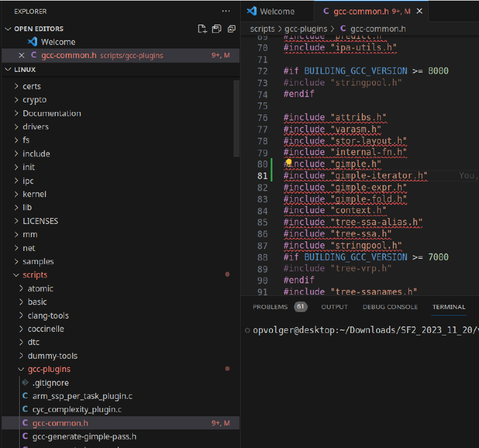Expand the kernel folder
The image size is (479, 448).
34,194
